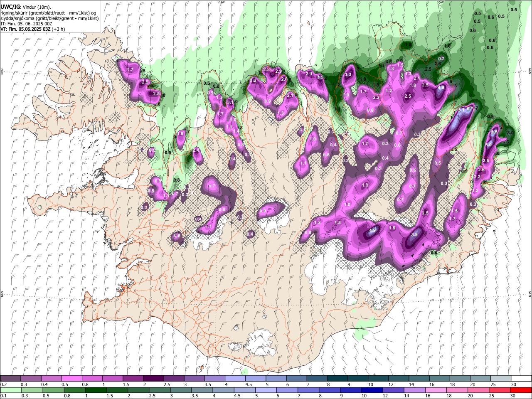Click upper scale swatch between 0.5 and 0.8
This screenshot has height=399, width=532.
tap(71, 378)
